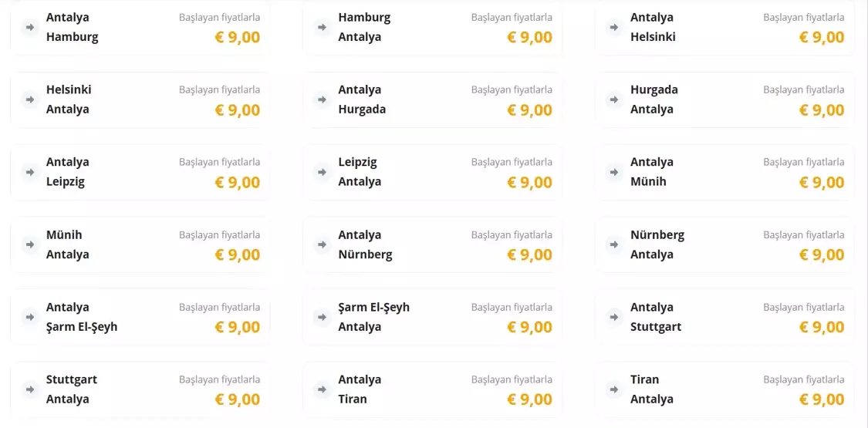Click arrow icon on Nürnberg–Antalya card
The height and width of the screenshot is (428, 868).
coord(614,244)
